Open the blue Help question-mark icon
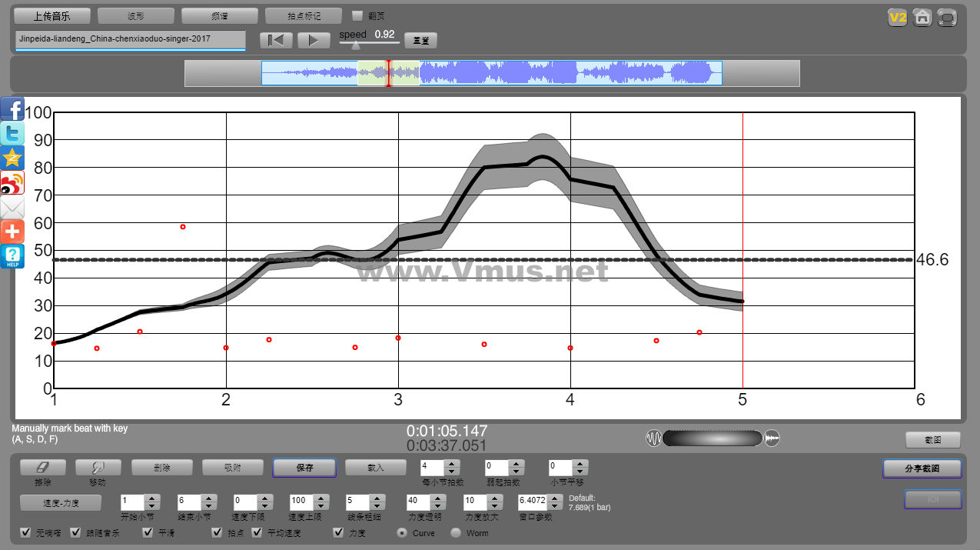The image size is (980, 550). pyautogui.click(x=12, y=257)
